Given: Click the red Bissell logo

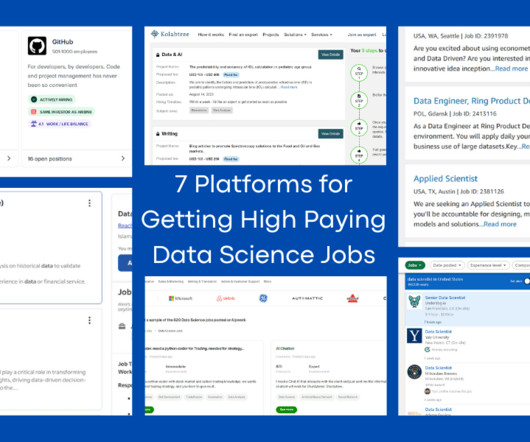Looking at the screenshot, I should coord(353,298).
